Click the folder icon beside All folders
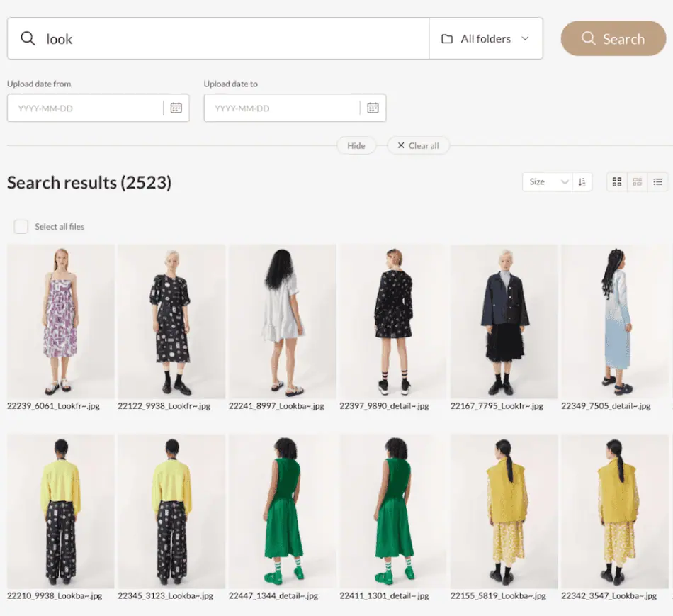Image resolution: width=673 pixels, height=616 pixels. click(447, 39)
